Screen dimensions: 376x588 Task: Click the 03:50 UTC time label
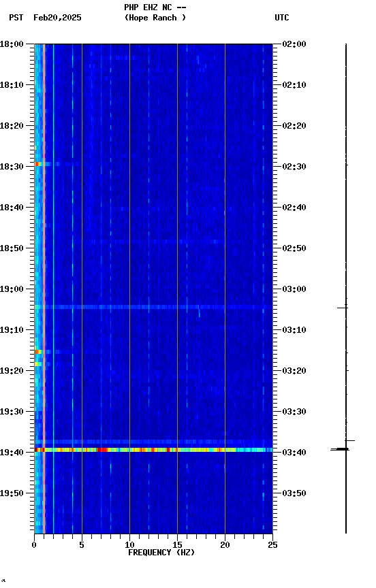294,494
